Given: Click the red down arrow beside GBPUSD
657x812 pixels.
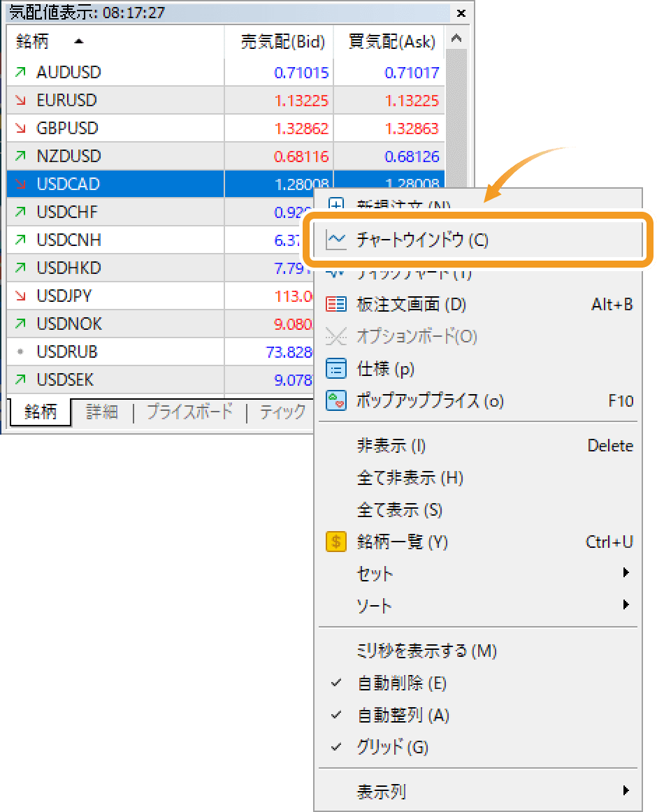Looking at the screenshot, I should pos(21,128).
